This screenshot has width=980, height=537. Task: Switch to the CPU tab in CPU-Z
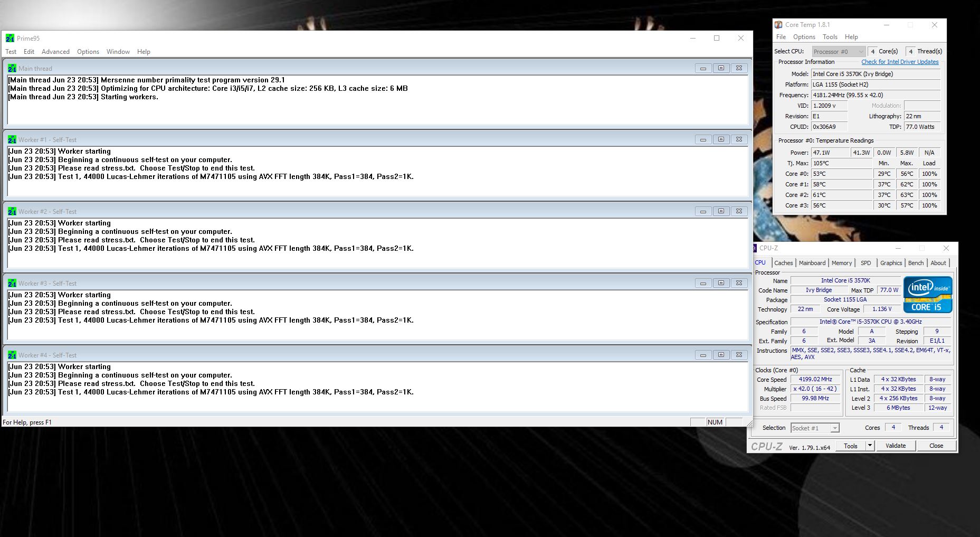pyautogui.click(x=760, y=262)
